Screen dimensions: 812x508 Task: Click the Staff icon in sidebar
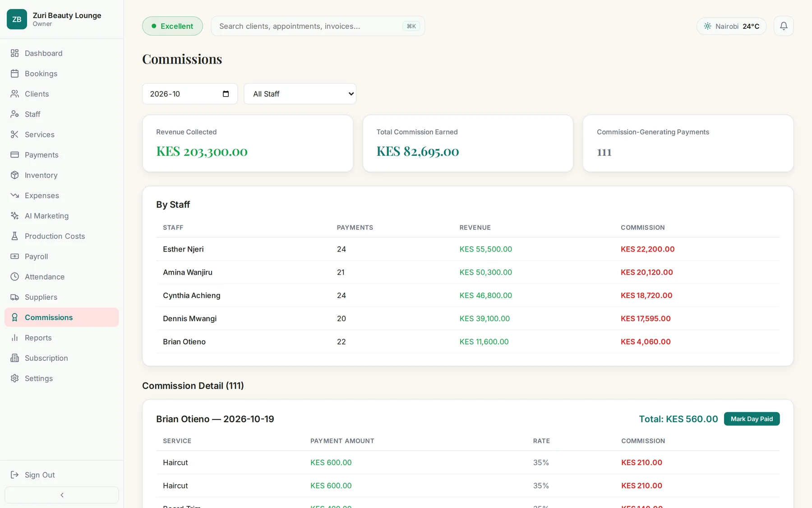point(15,114)
